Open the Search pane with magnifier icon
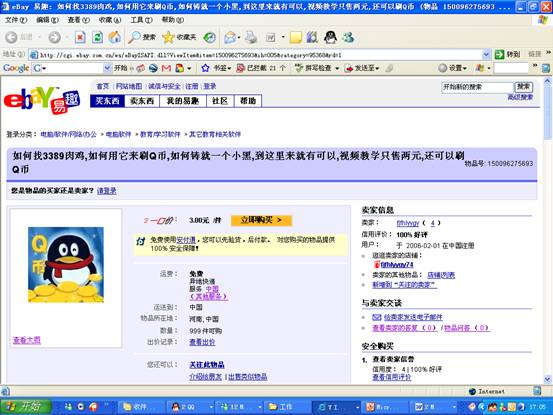This screenshot has height=415, width=553. click(142, 37)
